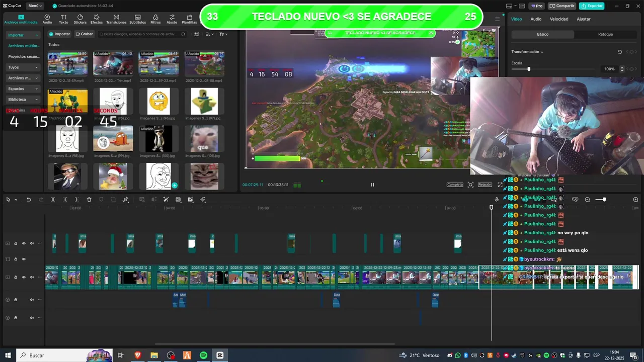
Task: Zoom out the timeline with minus icon
Action: tap(587, 200)
